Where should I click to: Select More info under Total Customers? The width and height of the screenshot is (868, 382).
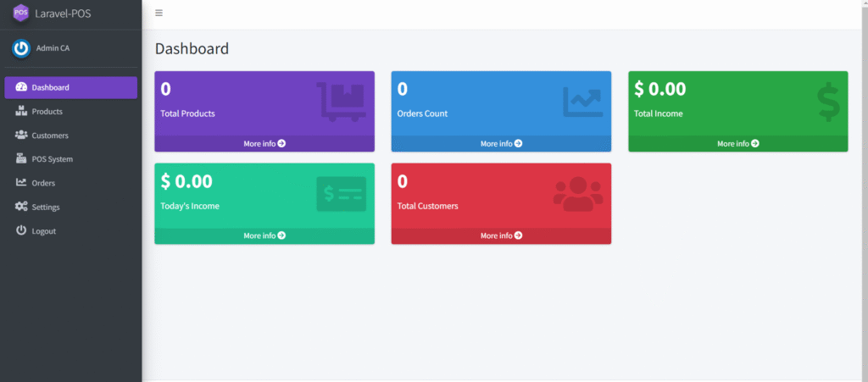point(501,235)
